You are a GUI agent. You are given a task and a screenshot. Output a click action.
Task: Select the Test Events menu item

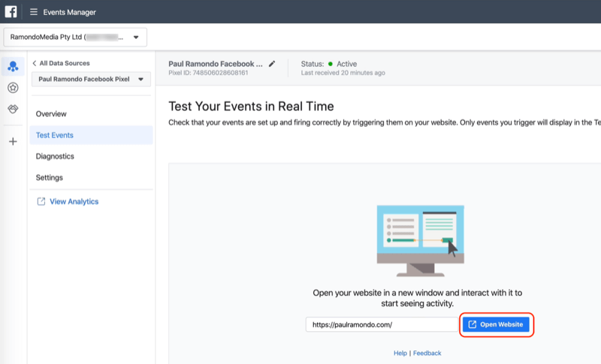point(91,135)
